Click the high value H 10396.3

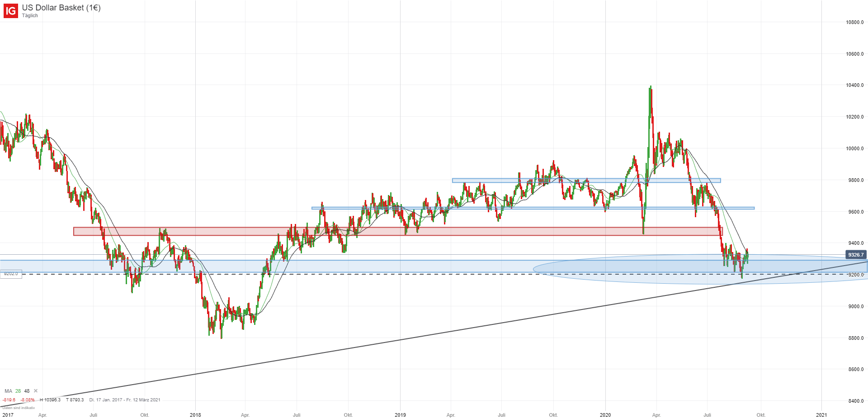click(50, 400)
